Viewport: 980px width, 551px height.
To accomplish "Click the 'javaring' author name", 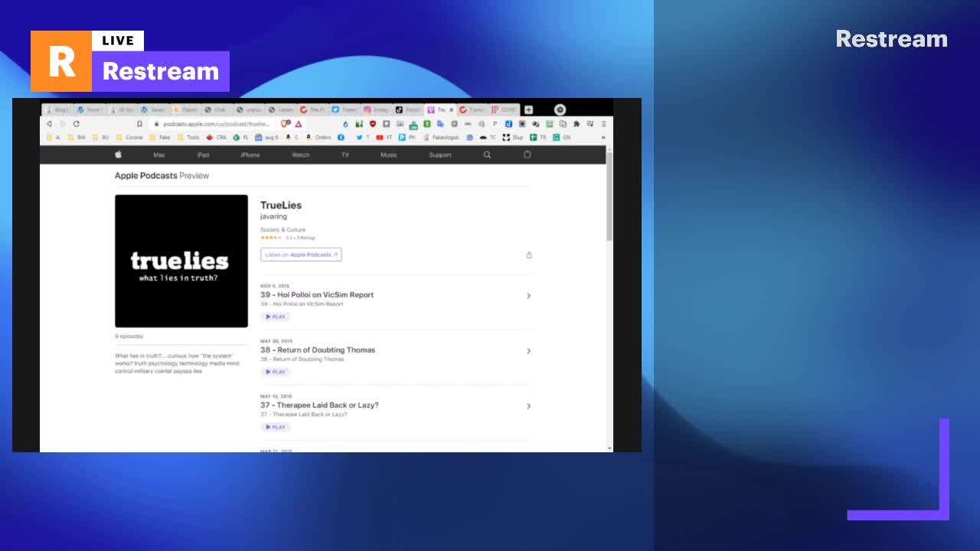I will click(273, 217).
